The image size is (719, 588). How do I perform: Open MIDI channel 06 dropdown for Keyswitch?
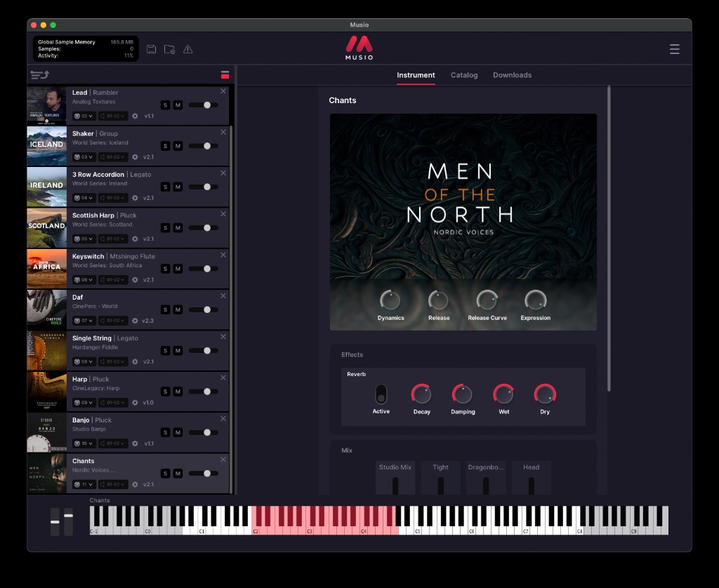tap(84, 279)
